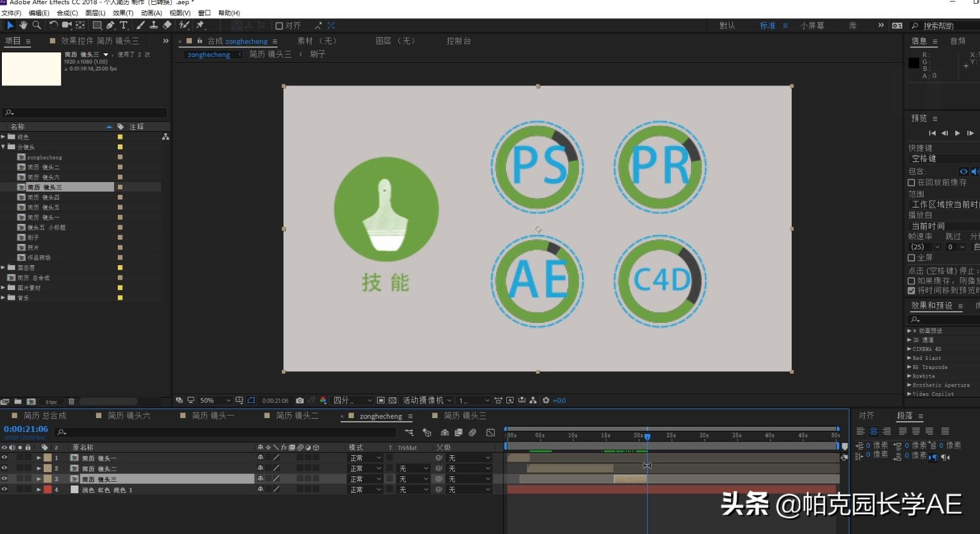Check the 如果缓存 checkbox in the preview panel
Screen dimensions: 980x534
(911, 281)
